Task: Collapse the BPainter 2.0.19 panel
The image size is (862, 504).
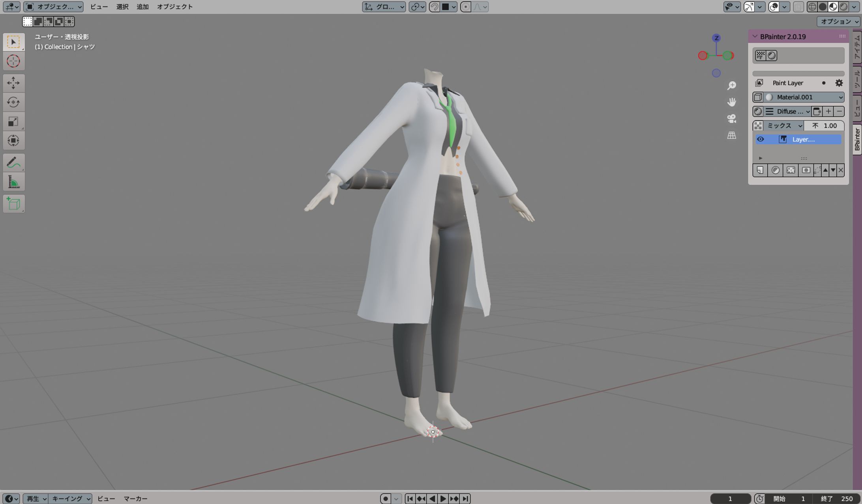Action: 755,36
